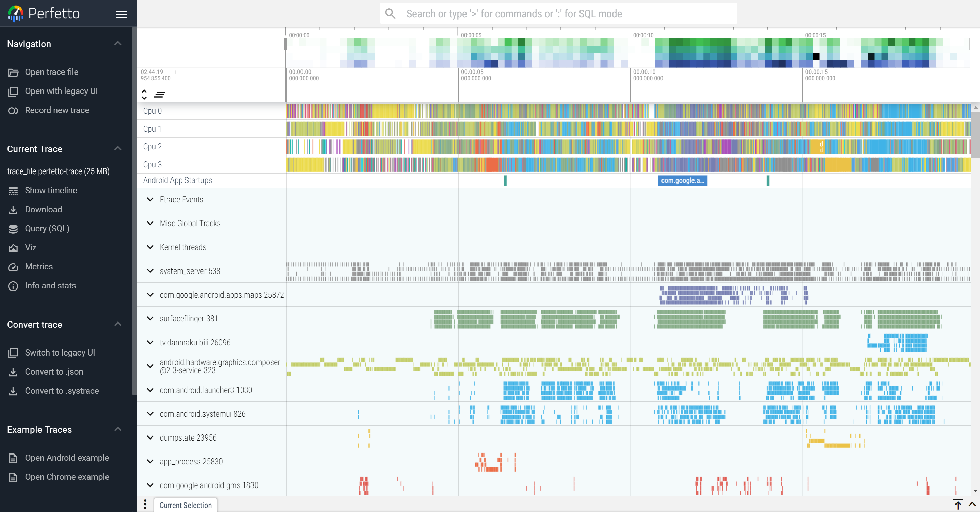Click the com.google.android.gms 1830 track label

pos(209,485)
